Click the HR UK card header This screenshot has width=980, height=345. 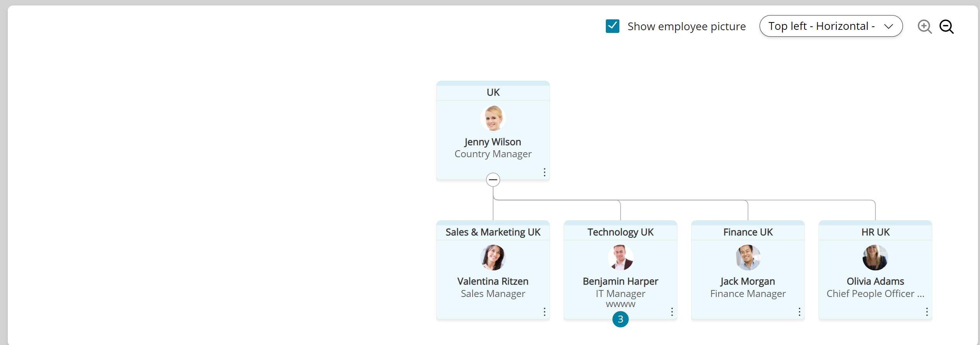click(x=875, y=232)
